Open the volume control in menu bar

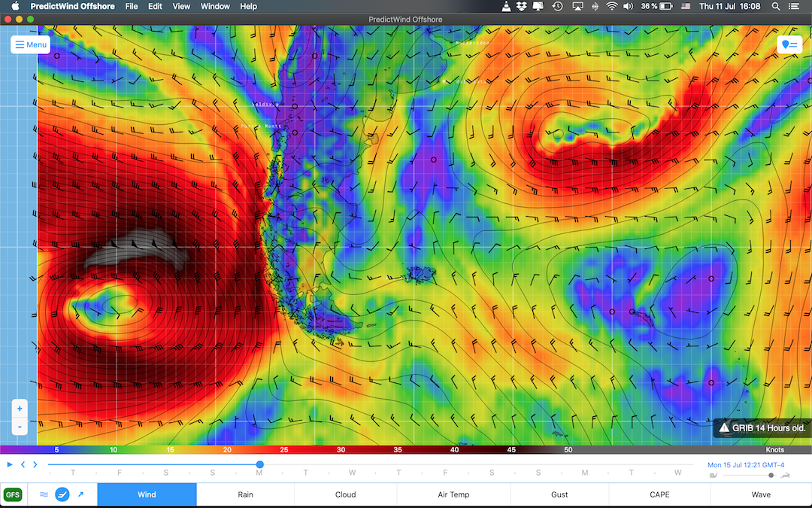tap(628, 6)
